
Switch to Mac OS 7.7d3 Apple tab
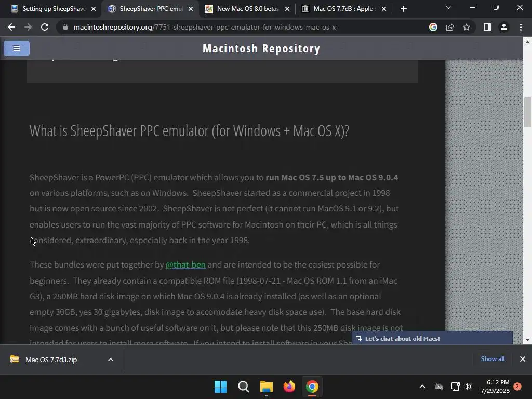click(x=343, y=9)
